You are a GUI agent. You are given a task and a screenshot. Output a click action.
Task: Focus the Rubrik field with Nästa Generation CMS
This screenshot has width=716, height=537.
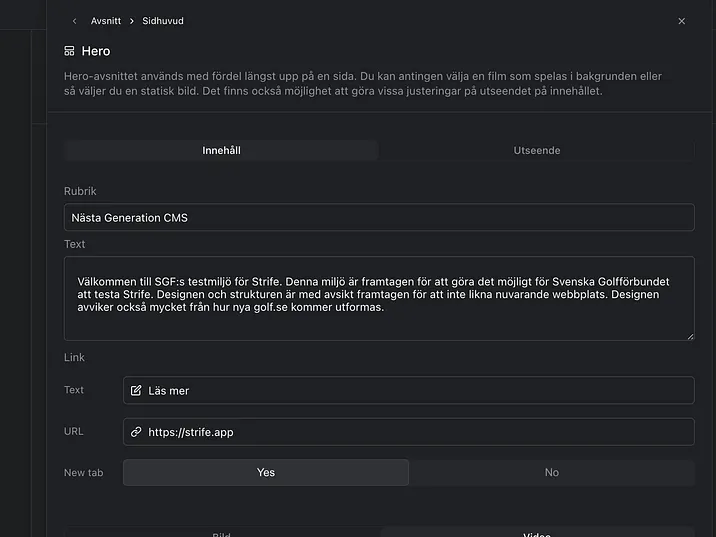[378, 217]
